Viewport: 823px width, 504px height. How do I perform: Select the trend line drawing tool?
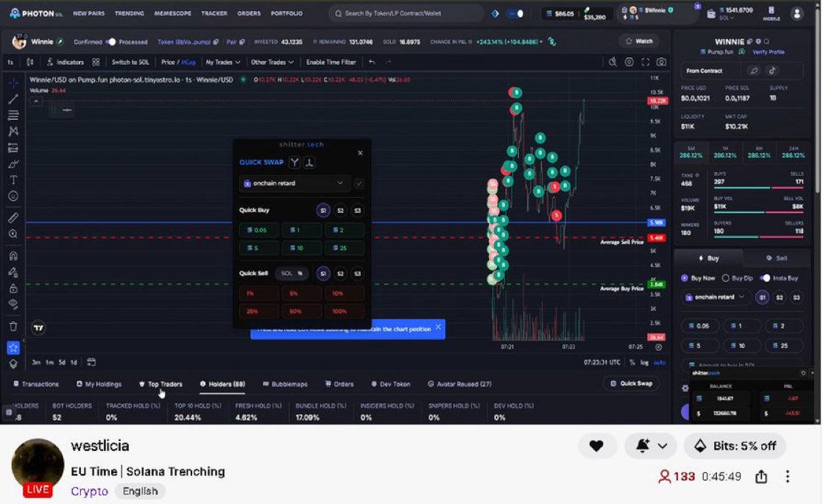pyautogui.click(x=13, y=99)
